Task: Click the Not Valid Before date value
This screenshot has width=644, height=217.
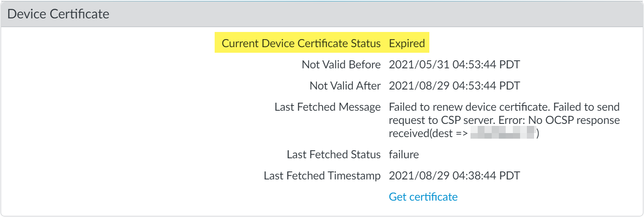Action: click(454, 64)
